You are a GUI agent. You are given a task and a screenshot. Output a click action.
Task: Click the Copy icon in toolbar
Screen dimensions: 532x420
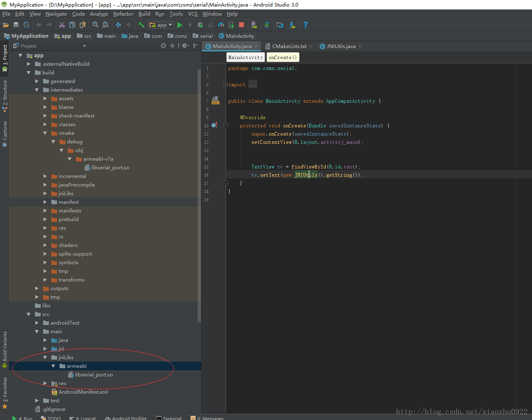[x=72, y=25]
